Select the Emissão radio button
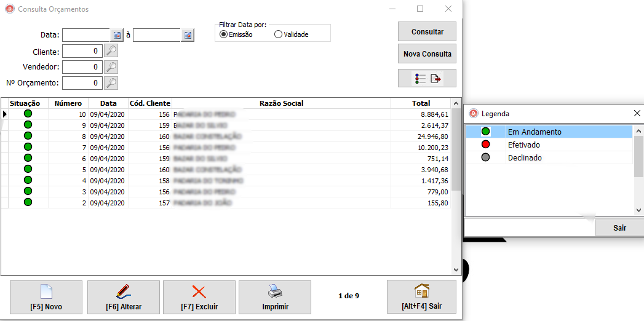The width and height of the screenshot is (644, 321). pos(223,35)
